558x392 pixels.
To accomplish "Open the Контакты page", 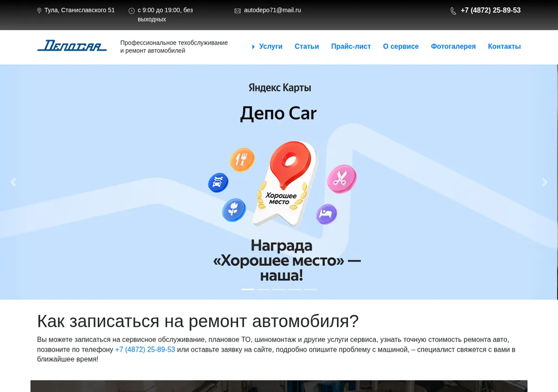I will tap(504, 46).
